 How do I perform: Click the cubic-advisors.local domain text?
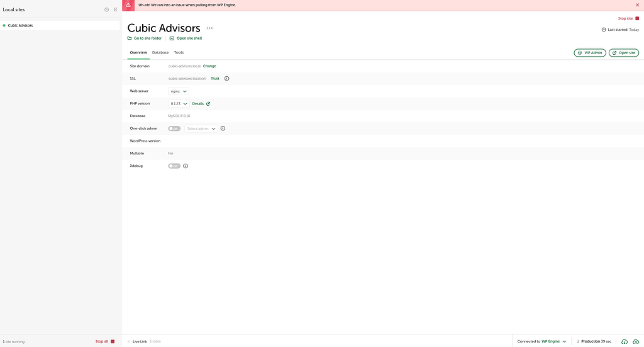pyautogui.click(x=184, y=66)
